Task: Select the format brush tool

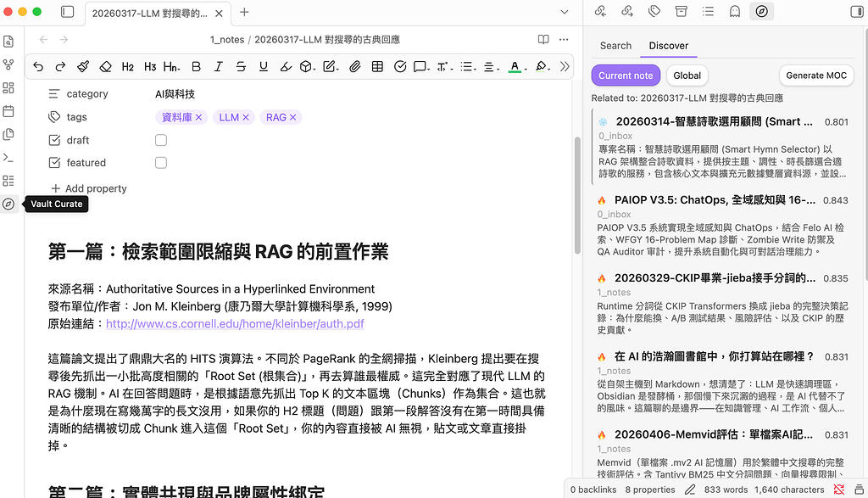Action: coord(83,66)
